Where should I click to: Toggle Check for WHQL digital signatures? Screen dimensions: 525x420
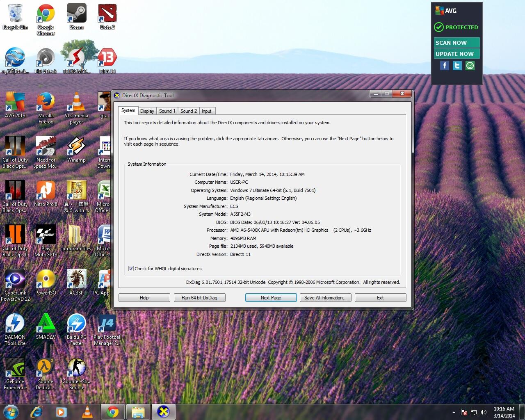pyautogui.click(x=131, y=269)
